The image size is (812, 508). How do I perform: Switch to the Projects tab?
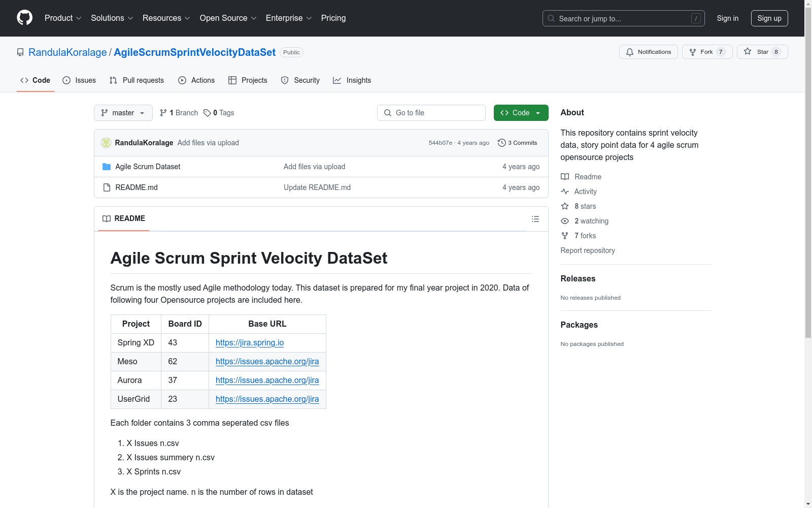pos(248,80)
